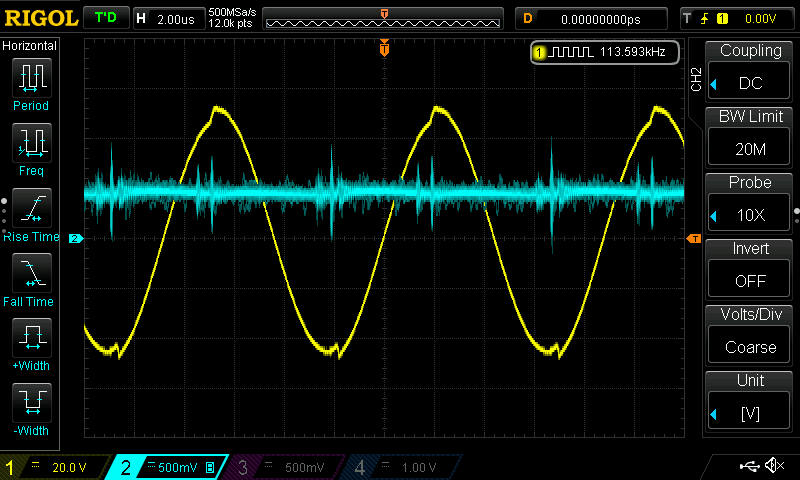Click the square wave counter icon
800x480 pixels.
tap(572, 52)
